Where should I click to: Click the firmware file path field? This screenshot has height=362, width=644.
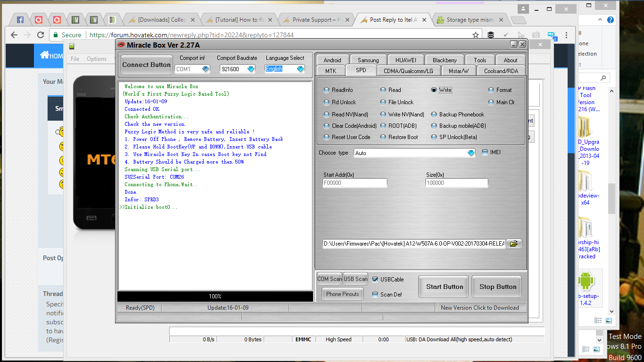[x=414, y=244]
